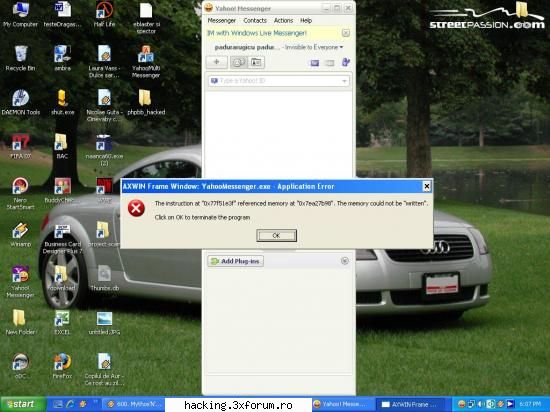The image size is (550, 412).
Task: Switch to the 600. MyAhoe taskbar button
Action: [x=133, y=405]
